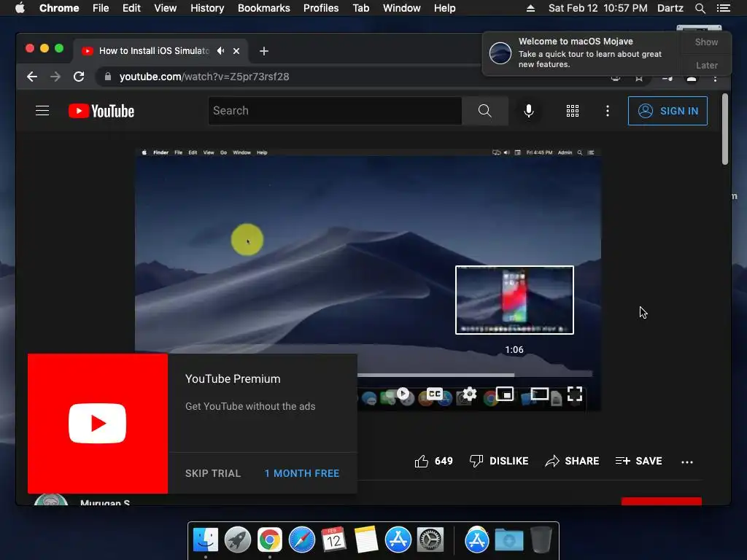Open the YouTube apps grid icon
747x560 pixels.
click(572, 111)
